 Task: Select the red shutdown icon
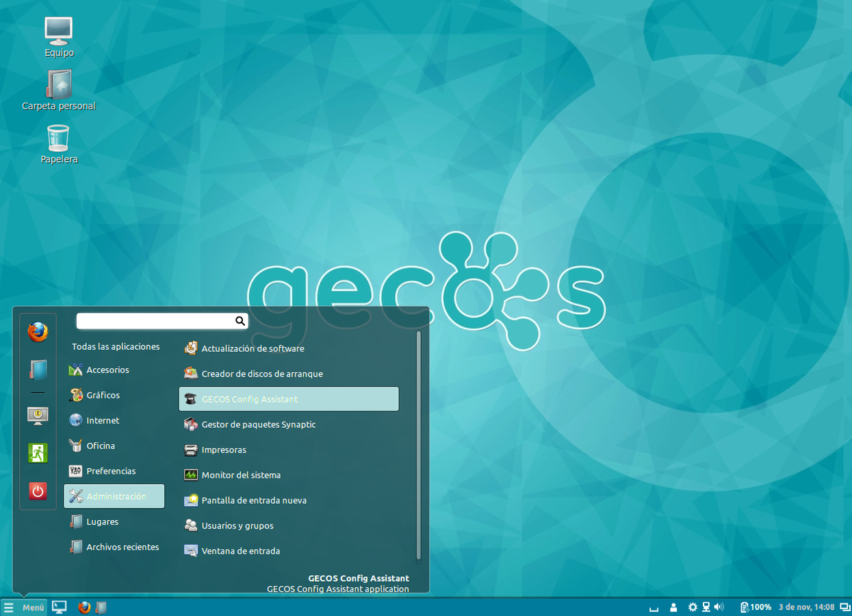coord(38,491)
